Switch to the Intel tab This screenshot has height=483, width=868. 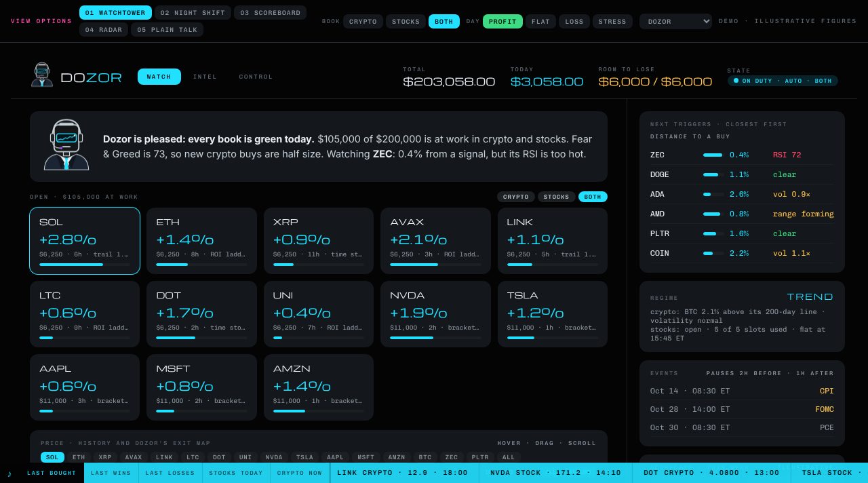click(x=205, y=77)
